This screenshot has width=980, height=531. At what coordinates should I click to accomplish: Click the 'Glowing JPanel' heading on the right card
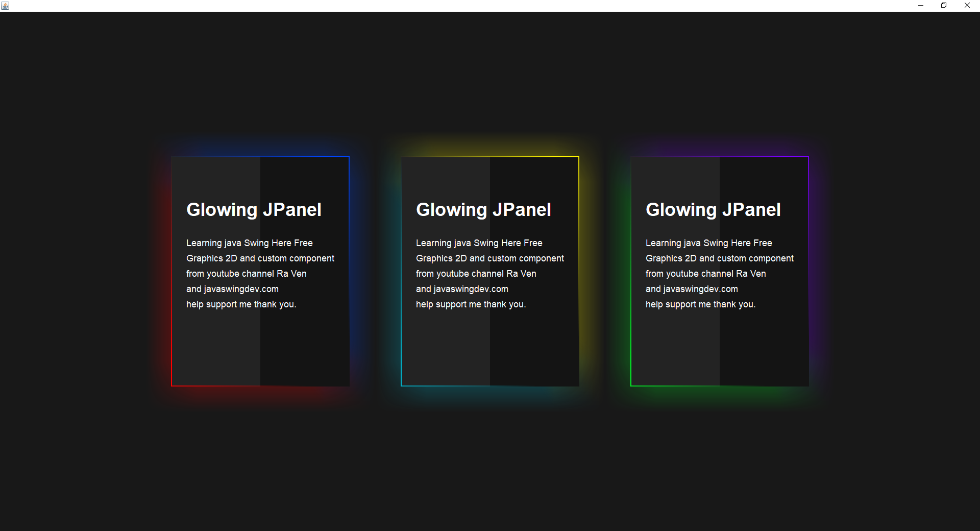click(713, 209)
